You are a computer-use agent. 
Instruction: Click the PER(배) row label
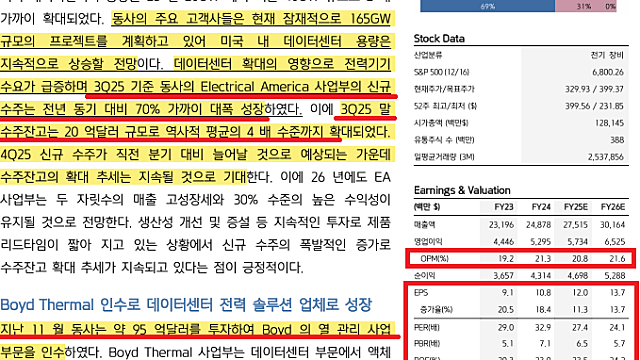[x=427, y=327]
